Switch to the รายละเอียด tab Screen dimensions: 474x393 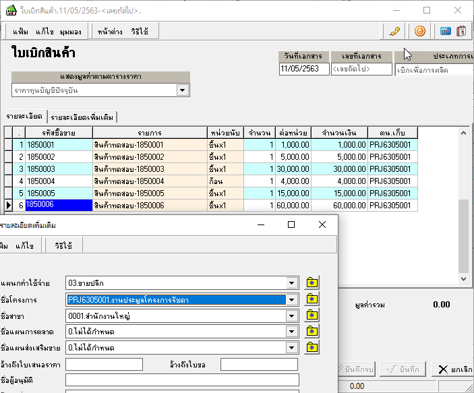coord(24,116)
